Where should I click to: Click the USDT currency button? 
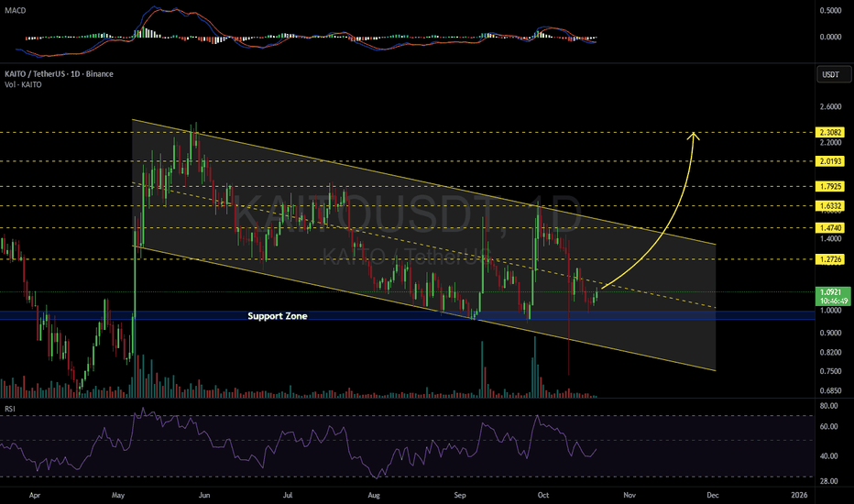tap(833, 74)
